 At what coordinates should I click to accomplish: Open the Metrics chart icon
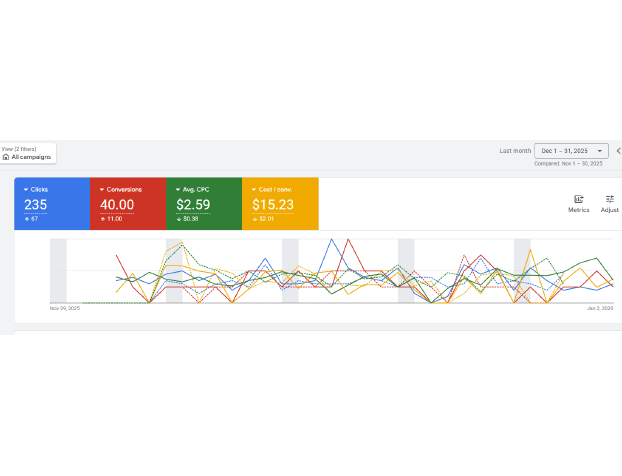point(578,199)
